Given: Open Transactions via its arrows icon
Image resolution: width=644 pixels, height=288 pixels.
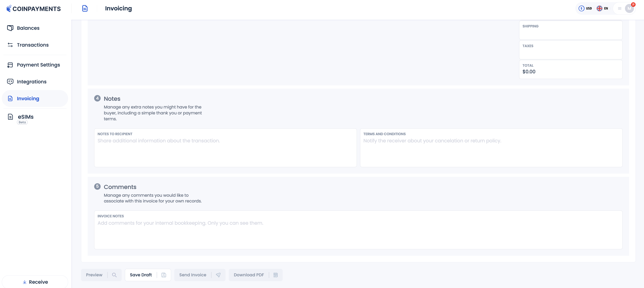Looking at the screenshot, I should tap(10, 45).
